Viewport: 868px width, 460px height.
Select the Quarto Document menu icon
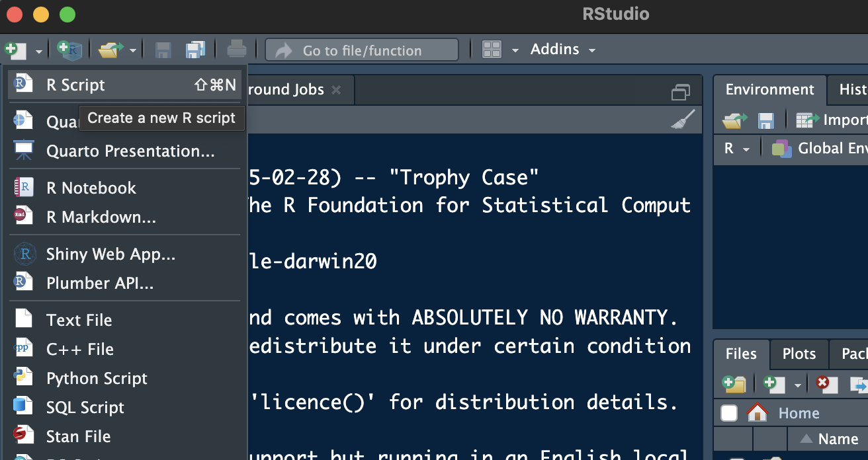(x=23, y=120)
